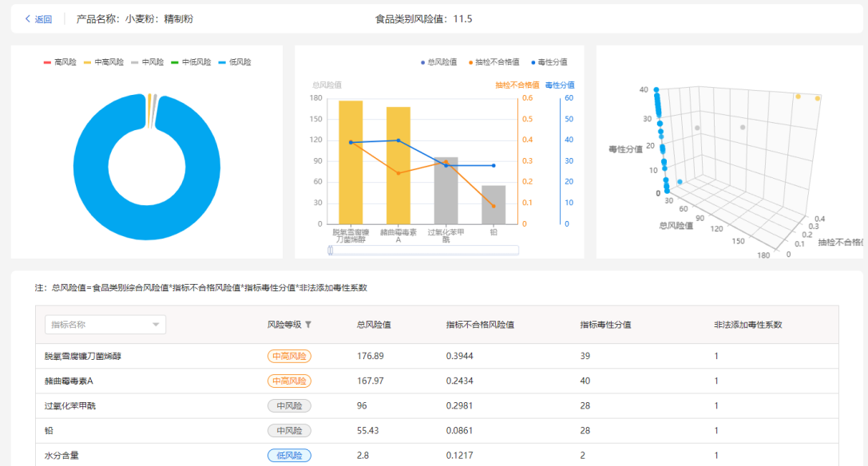The width and height of the screenshot is (868, 466).
Task: Toggle 中低风险 legend item
Action: click(x=190, y=62)
